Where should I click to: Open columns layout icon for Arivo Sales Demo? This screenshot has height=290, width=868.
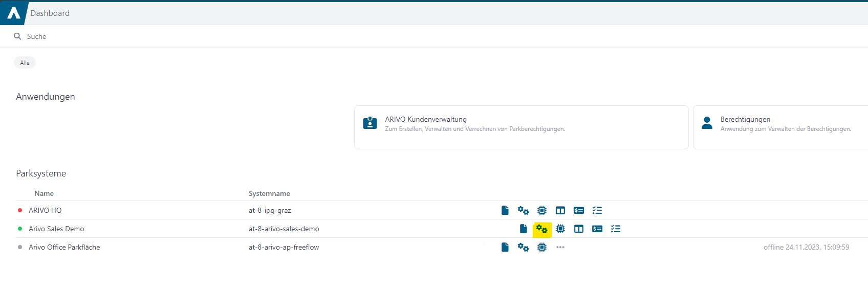point(579,229)
